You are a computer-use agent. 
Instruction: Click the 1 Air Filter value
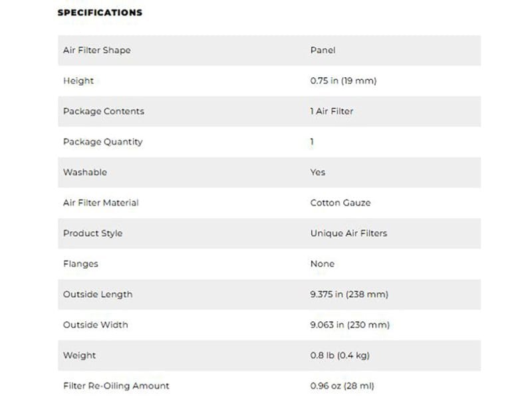pyautogui.click(x=332, y=111)
